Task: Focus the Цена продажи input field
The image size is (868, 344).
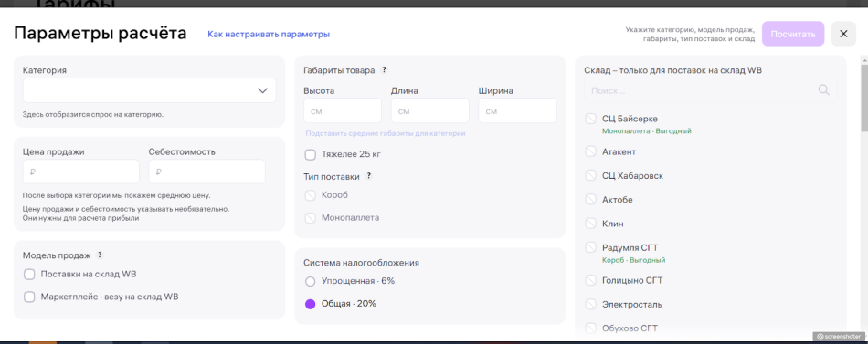Action: (80, 172)
